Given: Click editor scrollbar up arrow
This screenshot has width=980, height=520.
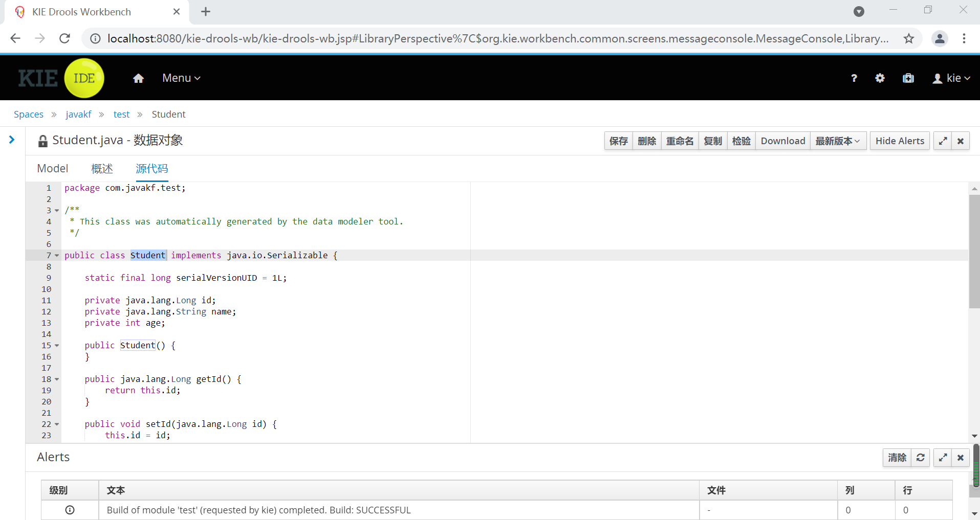Looking at the screenshot, I should (974, 189).
